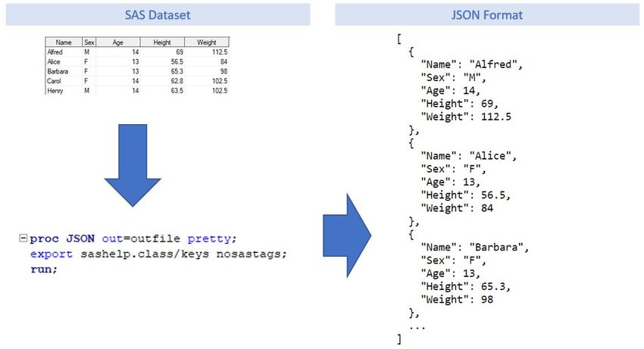This screenshot has height=349, width=644.
Task: Click 'outfile' in the code
Action: (x=155, y=238)
